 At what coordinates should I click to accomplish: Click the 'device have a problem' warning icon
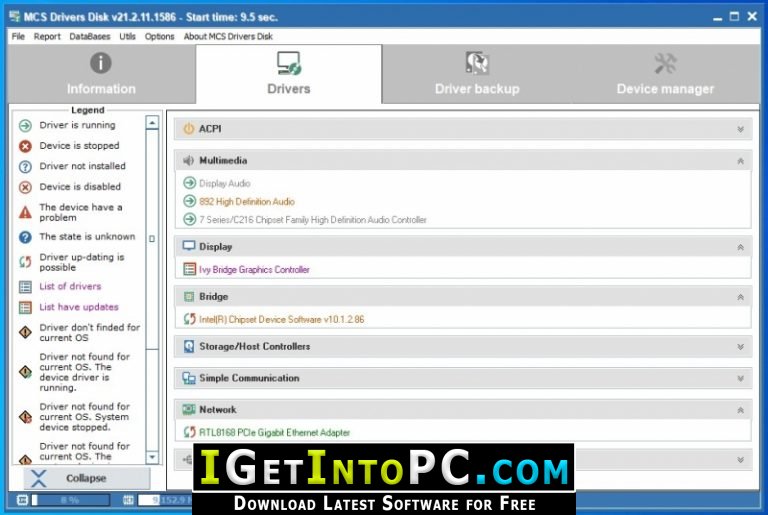click(25, 212)
